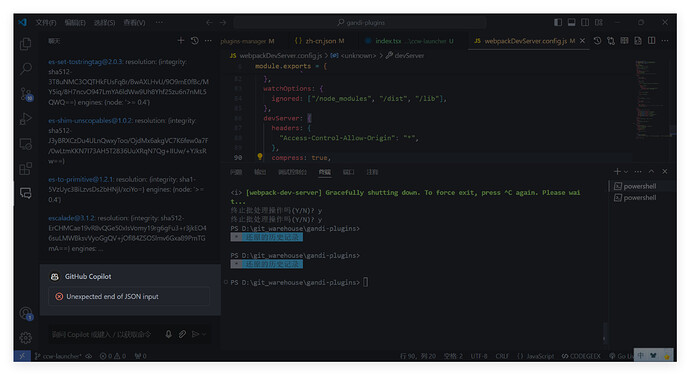
Task: Open changes compare icon in editor toolbar
Action: (611, 40)
